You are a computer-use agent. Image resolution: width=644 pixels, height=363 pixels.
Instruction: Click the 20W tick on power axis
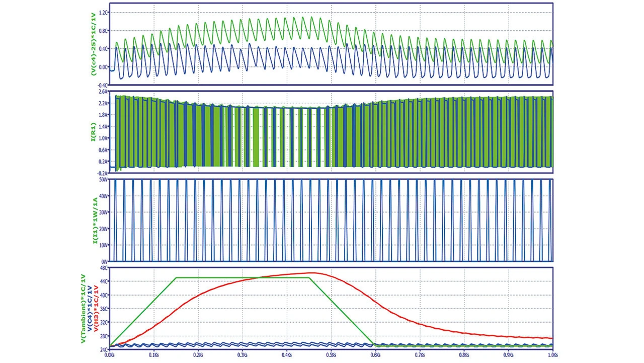coord(104,229)
